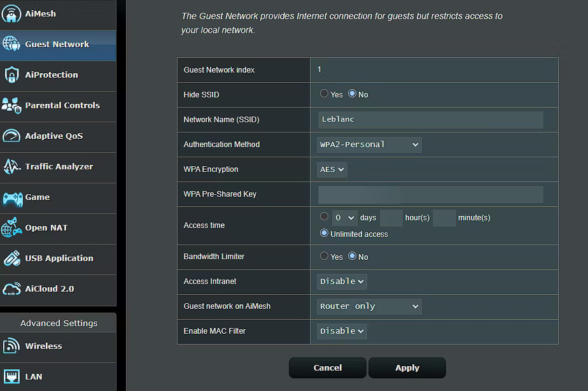Open the Open NAT feature
The image size is (588, 391).
[x=11, y=229]
